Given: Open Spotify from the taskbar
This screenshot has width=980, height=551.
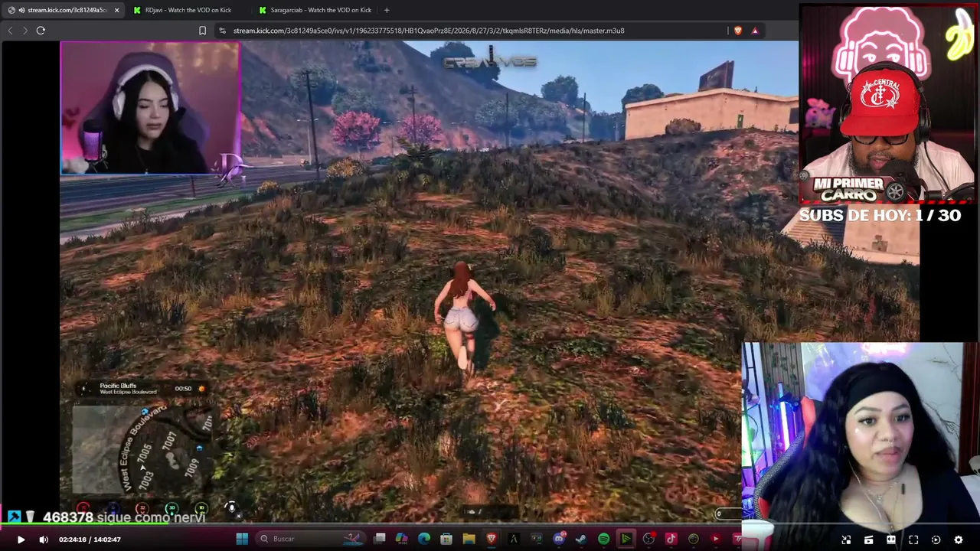Looking at the screenshot, I should pos(603,539).
